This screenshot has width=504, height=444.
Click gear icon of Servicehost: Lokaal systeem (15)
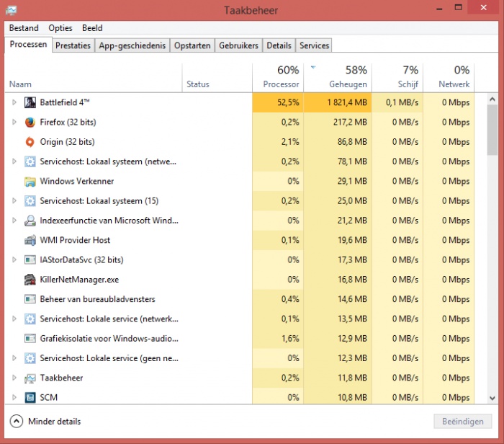[30, 201]
